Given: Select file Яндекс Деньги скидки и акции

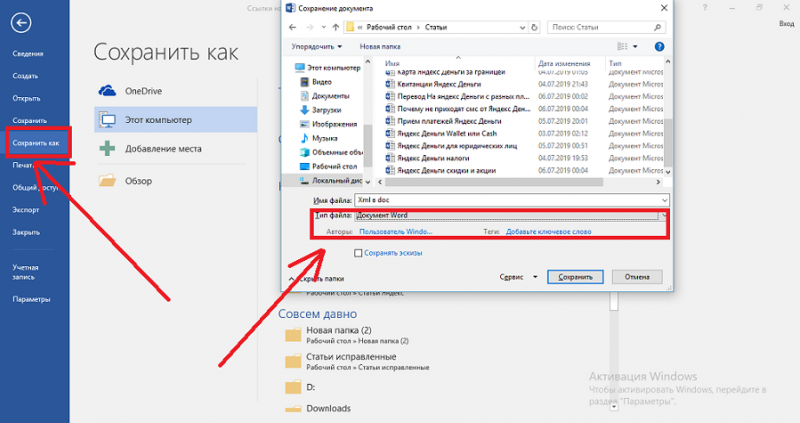Looking at the screenshot, I should (x=446, y=170).
